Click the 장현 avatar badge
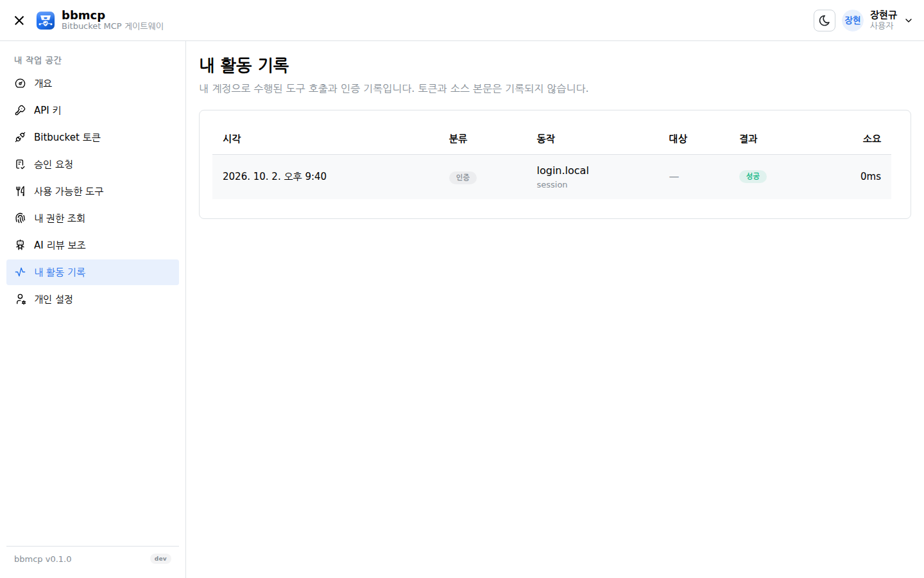924x578 pixels. pos(853,21)
